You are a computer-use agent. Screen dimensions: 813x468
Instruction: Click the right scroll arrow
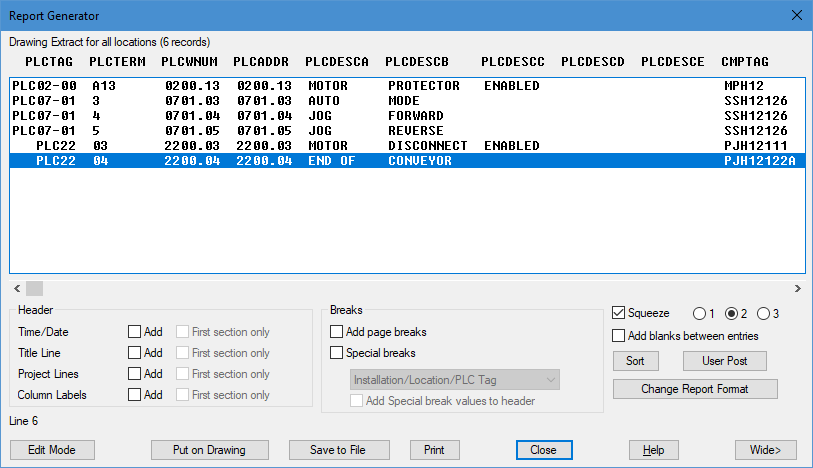tap(797, 288)
